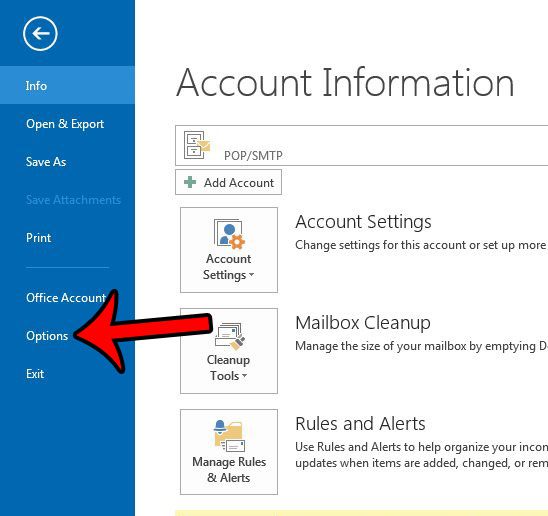Open the POP/SMTP account selector box
The image size is (548, 516).
[361, 145]
